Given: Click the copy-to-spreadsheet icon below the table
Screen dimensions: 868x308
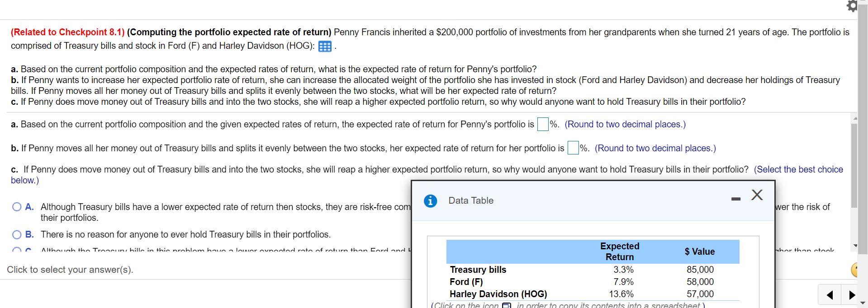Looking at the screenshot, I should point(507,305).
